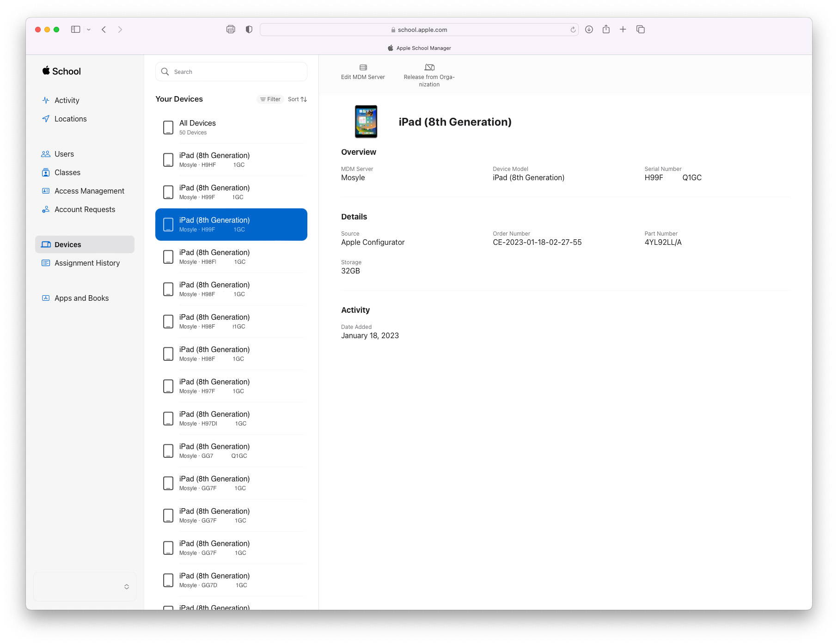Viewport: 838px width, 644px height.
Task: Go to Users section
Action: click(64, 154)
